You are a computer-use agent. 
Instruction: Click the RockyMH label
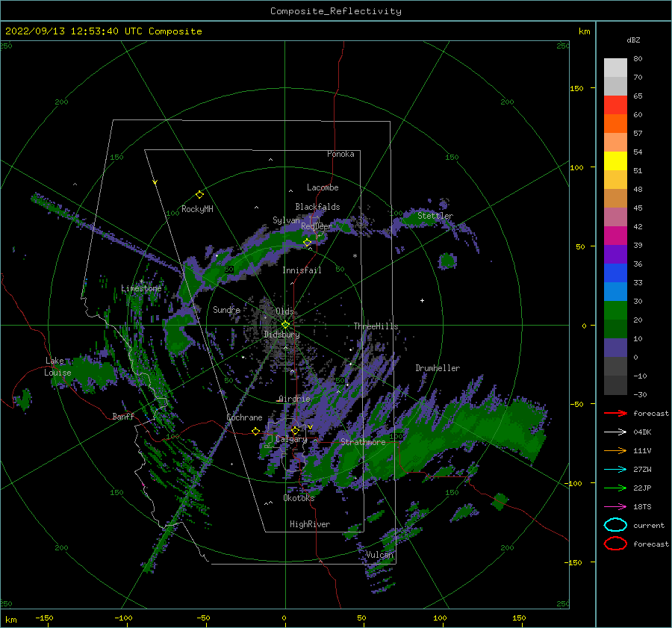pyautogui.click(x=197, y=209)
